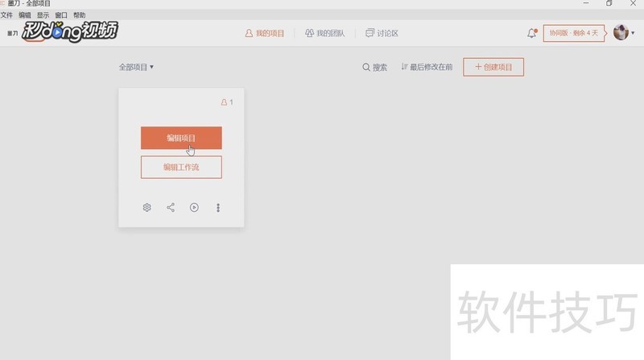Viewport: 644px width, 360px height.
Task: Click the 编辑项目 button
Action: point(181,138)
